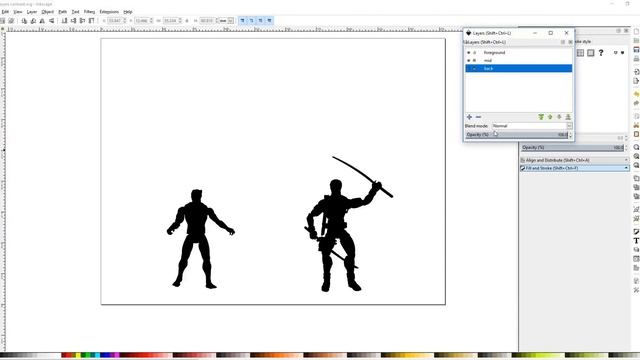640x360 pixels.
Task: Click the Rotate 90° clockwise icon
Action: pyautogui.click(x=33, y=20)
